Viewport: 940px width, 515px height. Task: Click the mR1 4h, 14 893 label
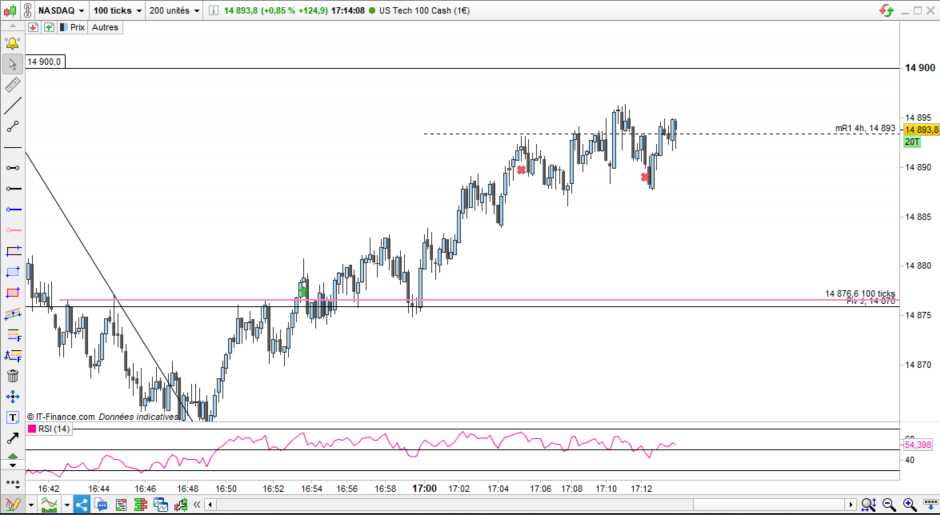[x=865, y=128]
